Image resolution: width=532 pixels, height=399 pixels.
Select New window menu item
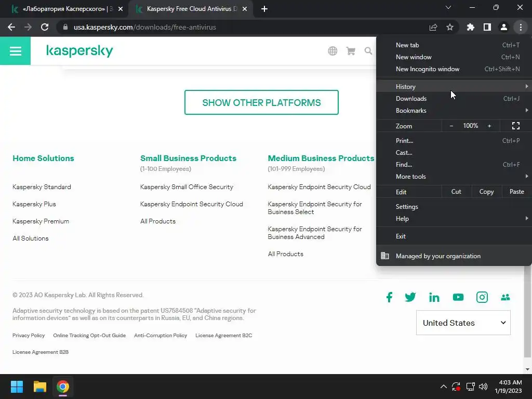(x=454, y=57)
